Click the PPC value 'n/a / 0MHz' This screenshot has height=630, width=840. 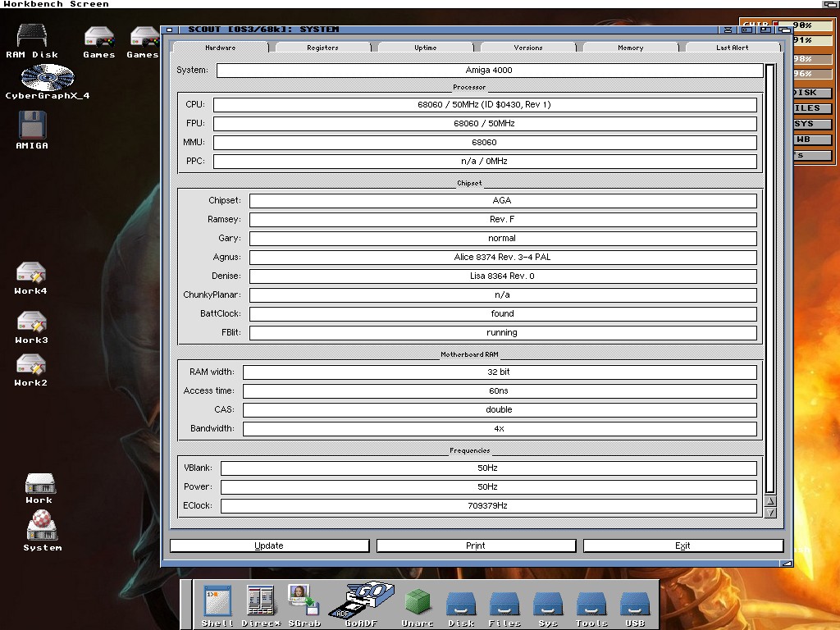point(484,162)
